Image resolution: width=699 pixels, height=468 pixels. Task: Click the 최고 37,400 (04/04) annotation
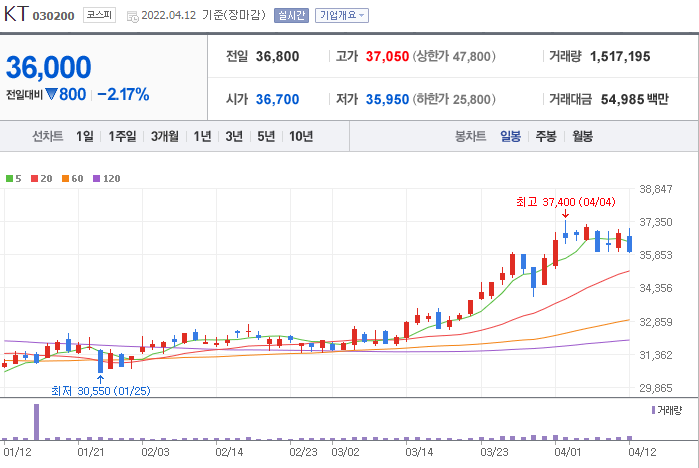click(566, 202)
